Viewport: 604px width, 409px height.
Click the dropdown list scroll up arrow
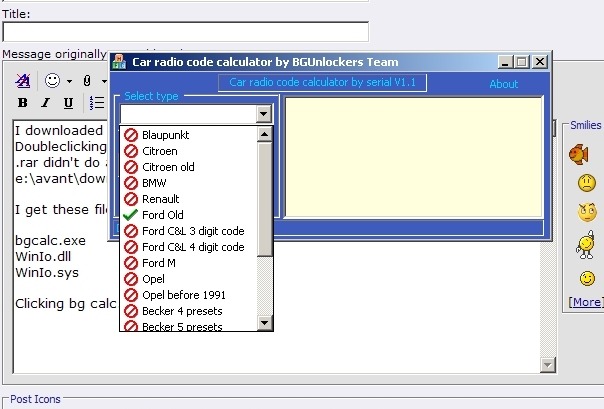pyautogui.click(x=264, y=134)
